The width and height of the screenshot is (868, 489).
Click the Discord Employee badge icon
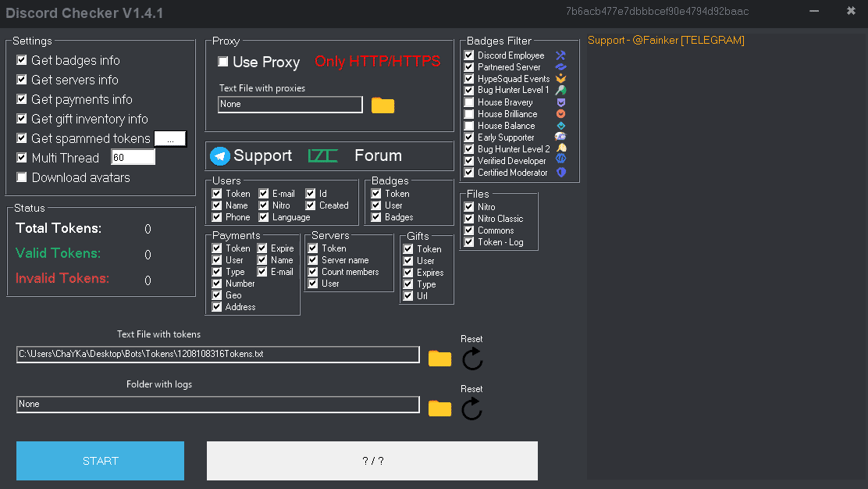click(560, 55)
